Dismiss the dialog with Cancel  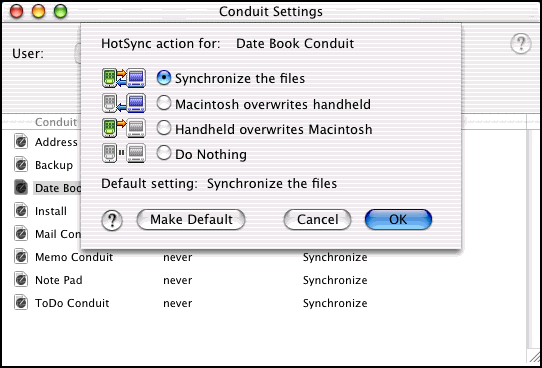(317, 220)
